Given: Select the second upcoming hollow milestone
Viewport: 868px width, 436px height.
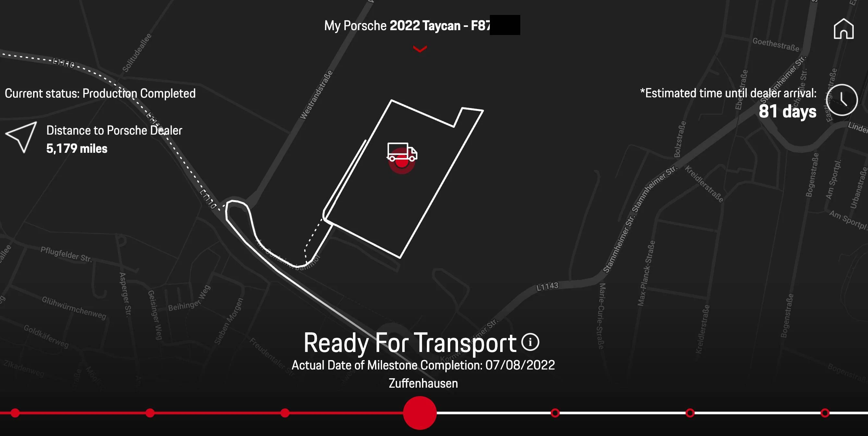Looking at the screenshot, I should (x=690, y=413).
